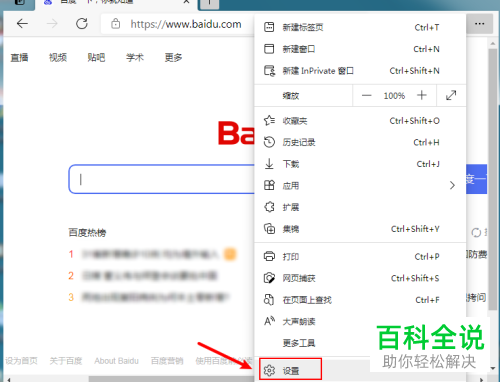Select 新建标签页 menu entry
500x382 pixels.
tap(360, 27)
